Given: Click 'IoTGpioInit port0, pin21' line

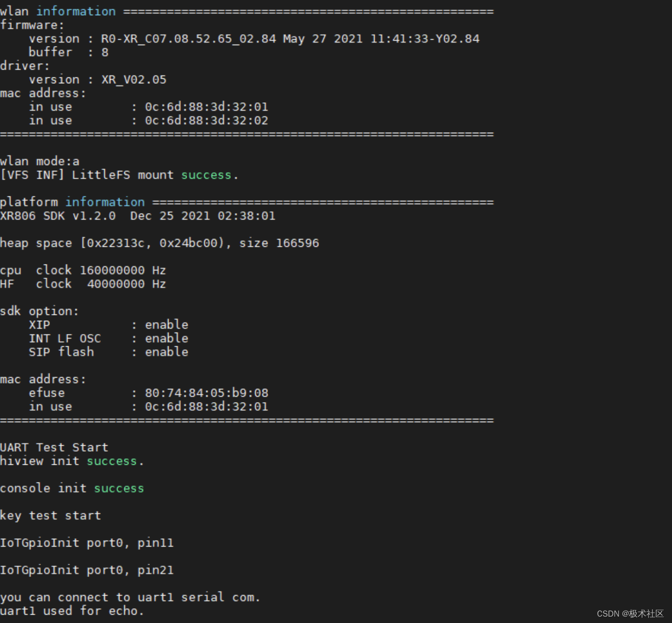Looking at the screenshot, I should point(87,570).
